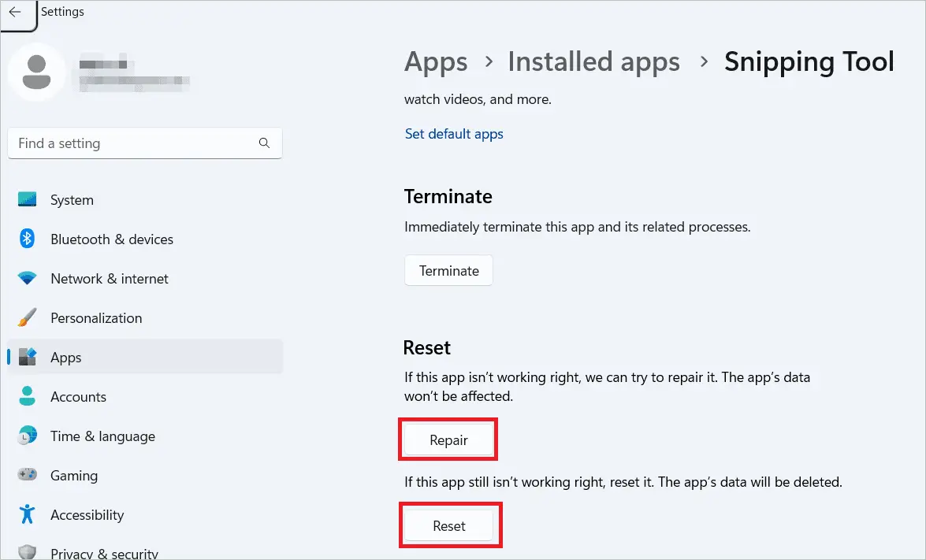
Task: Click the Apps icon in sidebar
Action: [27, 357]
